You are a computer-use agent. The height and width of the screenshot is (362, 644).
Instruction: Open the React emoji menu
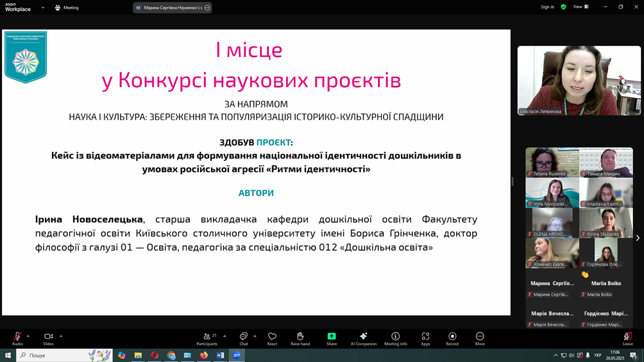point(272,337)
